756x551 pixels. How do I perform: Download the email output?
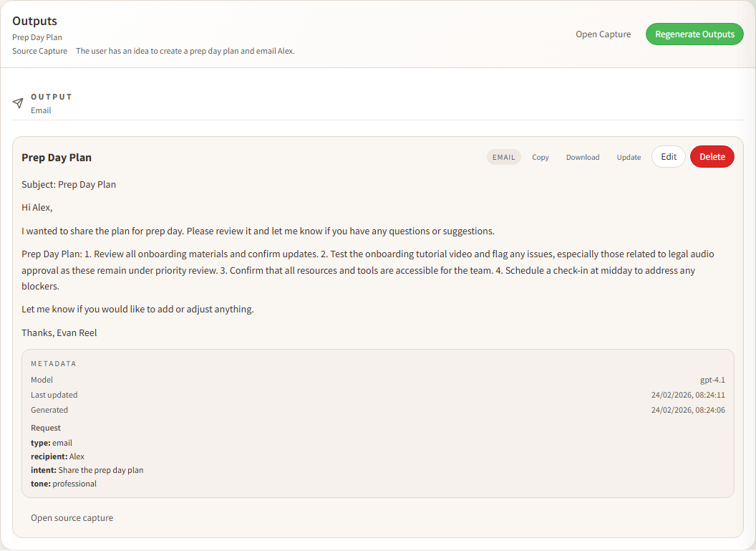582,157
